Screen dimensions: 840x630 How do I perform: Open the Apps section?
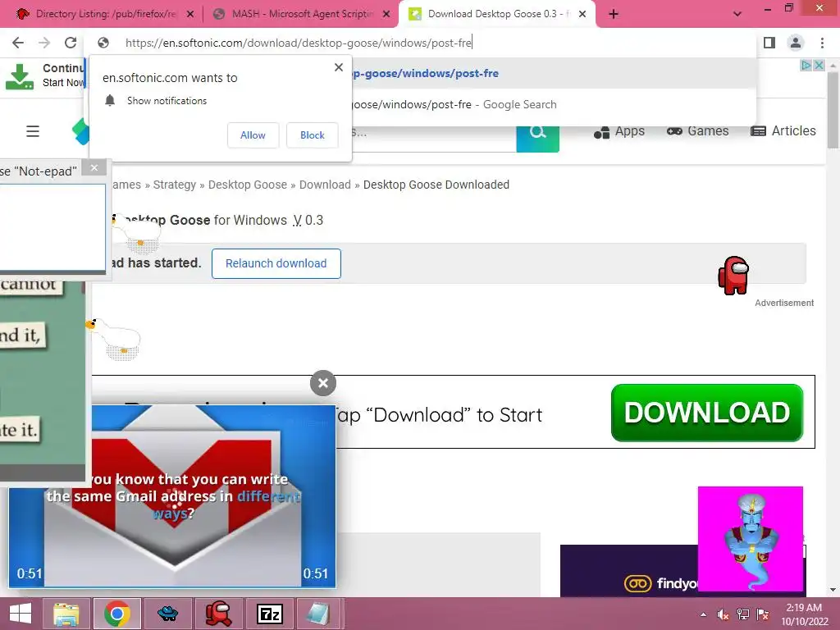pyautogui.click(x=619, y=131)
